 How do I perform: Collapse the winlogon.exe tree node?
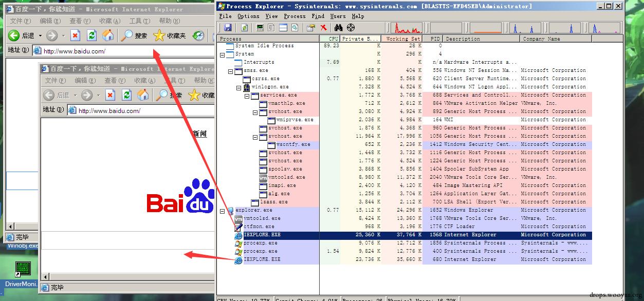coord(238,87)
